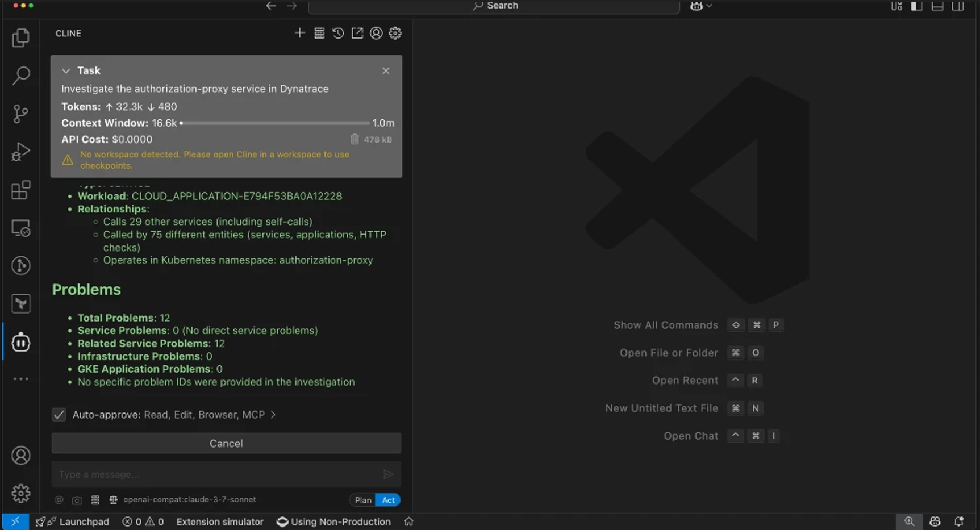Toggle the bottom panel visibility

[x=937, y=6]
